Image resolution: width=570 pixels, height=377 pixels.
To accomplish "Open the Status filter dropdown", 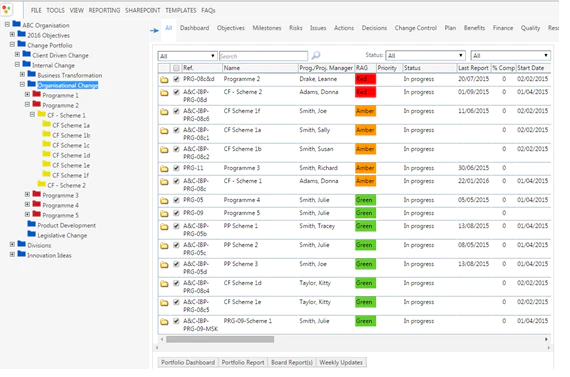I will tap(425, 55).
